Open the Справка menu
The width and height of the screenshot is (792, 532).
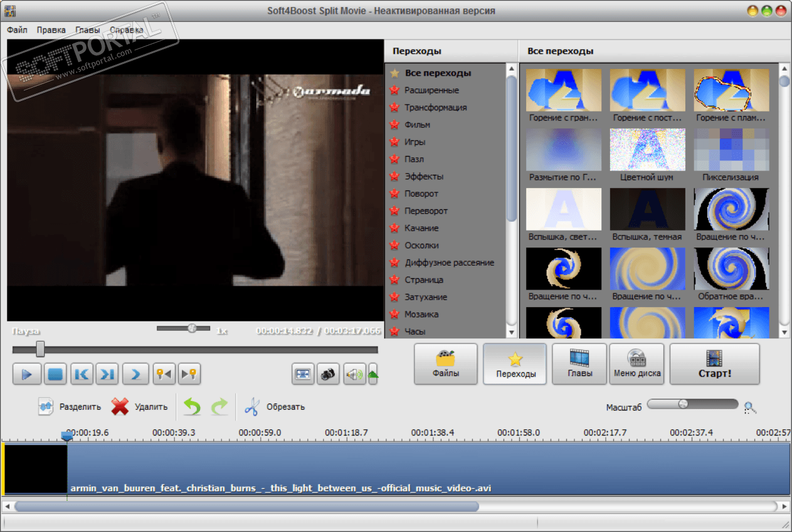coord(126,29)
